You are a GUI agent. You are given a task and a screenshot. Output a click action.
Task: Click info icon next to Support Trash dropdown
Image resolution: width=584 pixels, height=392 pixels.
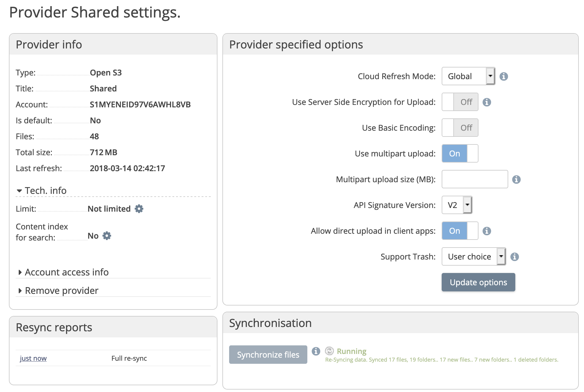[515, 257]
